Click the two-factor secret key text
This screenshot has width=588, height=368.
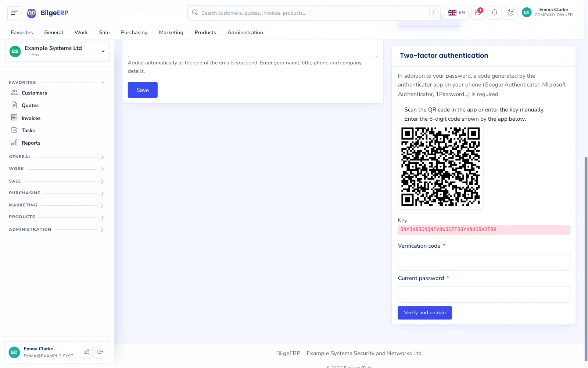click(x=448, y=230)
